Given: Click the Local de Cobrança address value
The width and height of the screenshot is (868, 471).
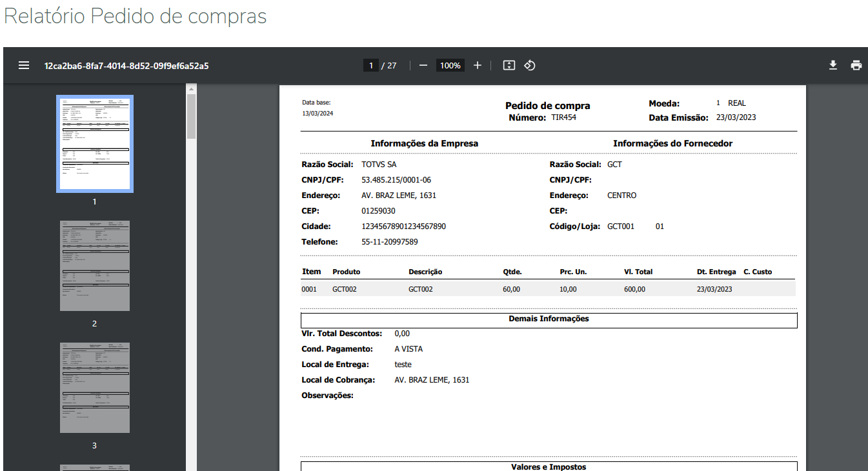Looking at the screenshot, I should pyautogui.click(x=432, y=380).
